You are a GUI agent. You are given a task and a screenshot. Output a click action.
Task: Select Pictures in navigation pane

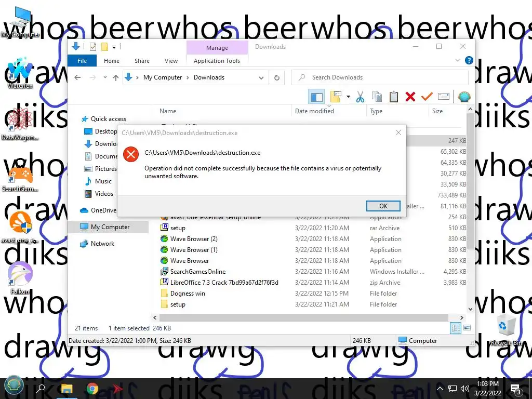[x=101, y=169]
